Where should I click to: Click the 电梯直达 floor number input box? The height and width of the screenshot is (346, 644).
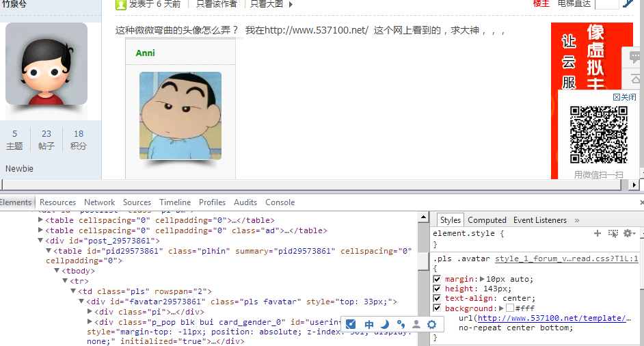(x=606, y=3)
